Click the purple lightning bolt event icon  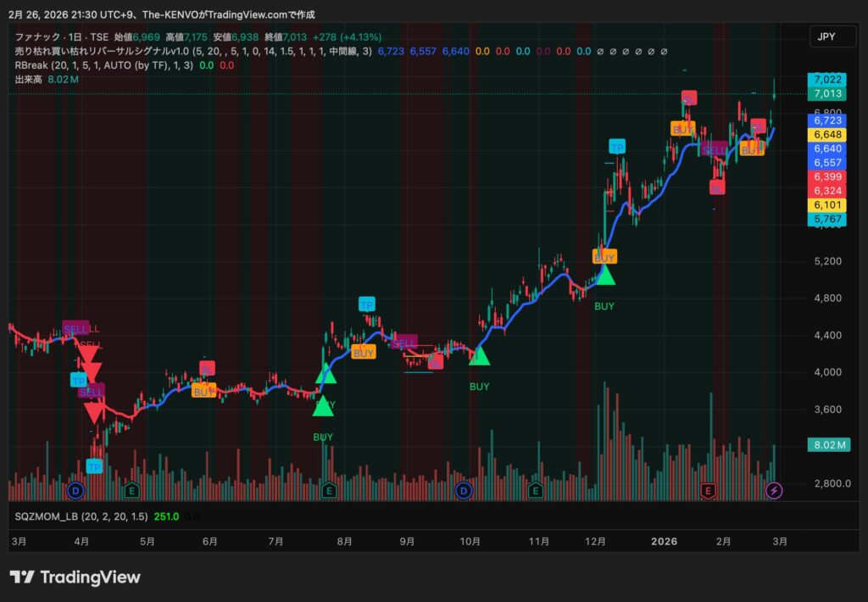click(x=774, y=490)
